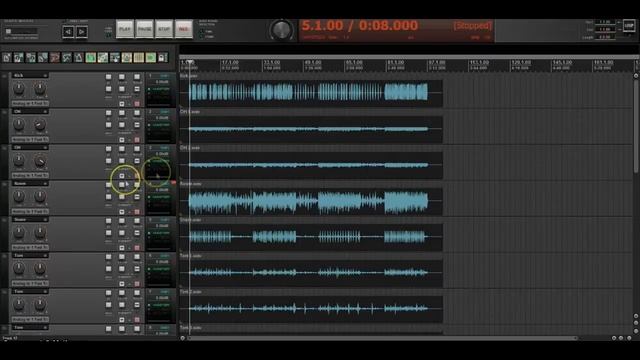Click the dB gain readout on Kick track
This screenshot has width=640, height=360.
(162, 82)
